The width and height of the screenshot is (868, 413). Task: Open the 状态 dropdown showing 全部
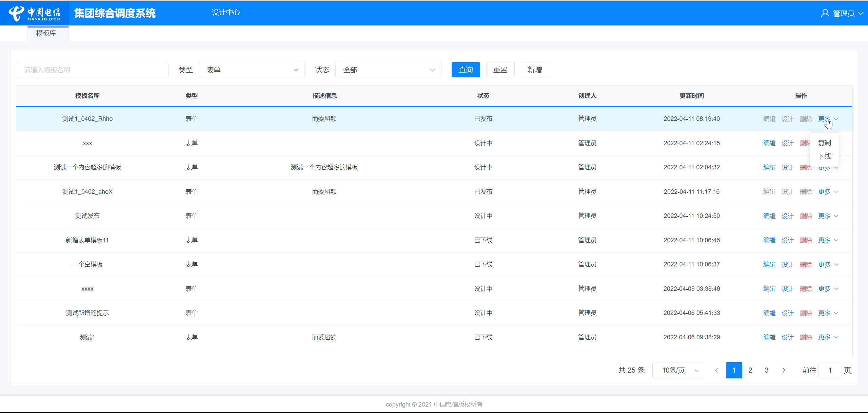(388, 70)
